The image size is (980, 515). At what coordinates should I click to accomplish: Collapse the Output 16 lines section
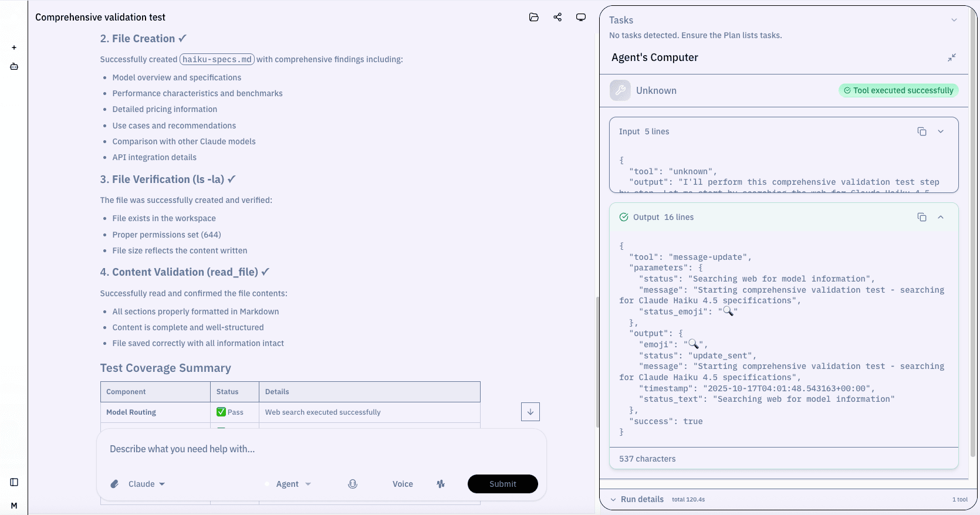click(x=941, y=217)
